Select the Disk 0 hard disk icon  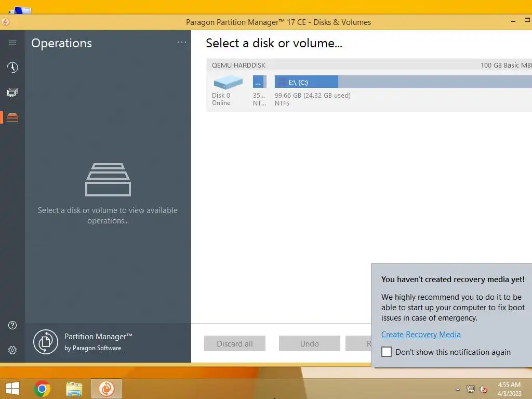(x=228, y=82)
